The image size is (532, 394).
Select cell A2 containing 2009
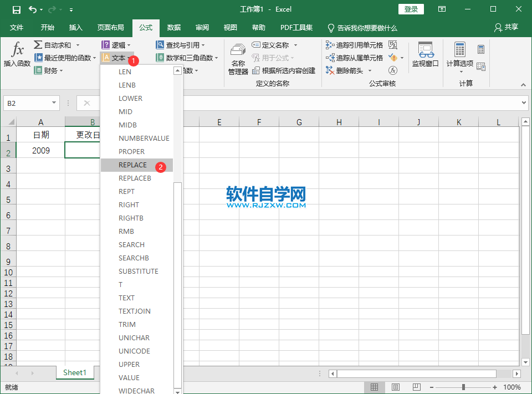click(40, 150)
